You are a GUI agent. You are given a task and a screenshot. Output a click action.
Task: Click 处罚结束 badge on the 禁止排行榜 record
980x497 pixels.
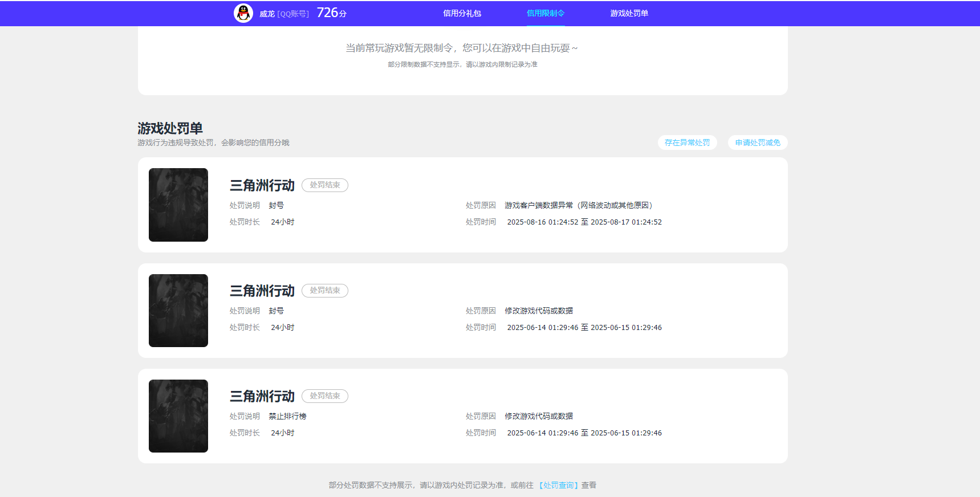pos(325,396)
